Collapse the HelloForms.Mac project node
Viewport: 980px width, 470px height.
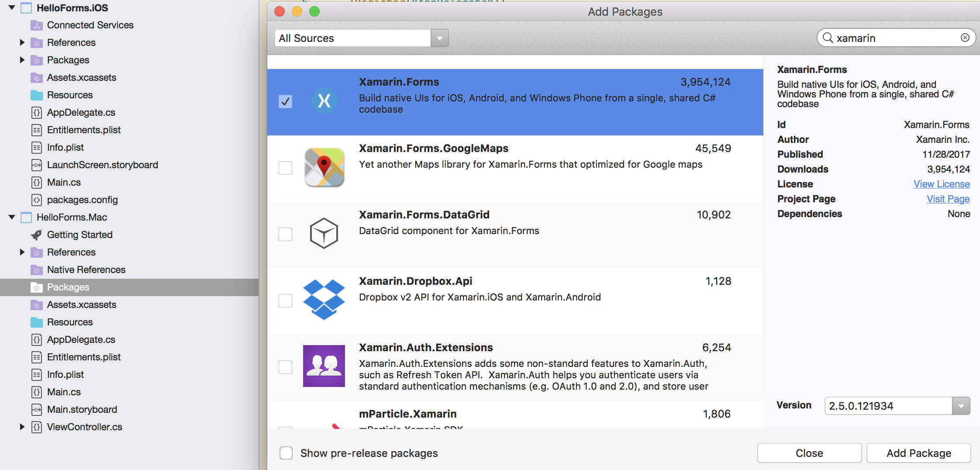tap(12, 217)
